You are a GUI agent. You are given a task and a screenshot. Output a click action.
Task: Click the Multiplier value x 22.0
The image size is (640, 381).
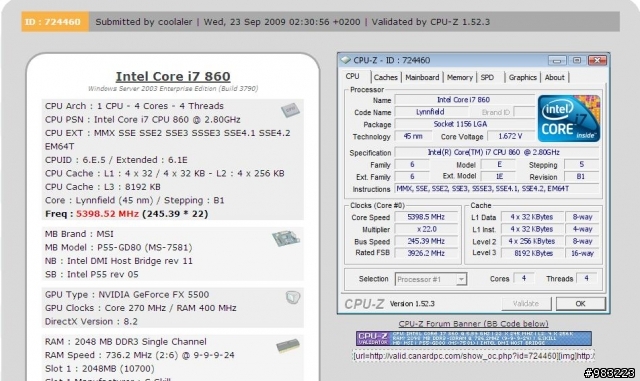click(426, 229)
